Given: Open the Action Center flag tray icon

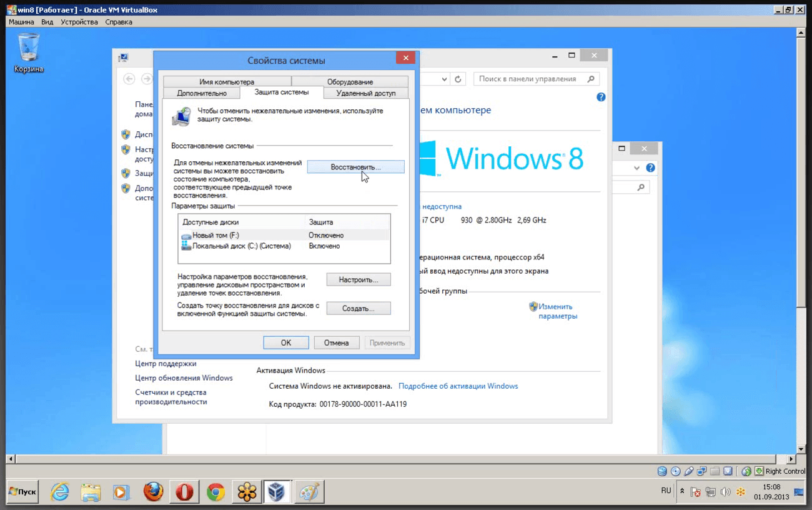Looking at the screenshot, I should coord(696,492).
